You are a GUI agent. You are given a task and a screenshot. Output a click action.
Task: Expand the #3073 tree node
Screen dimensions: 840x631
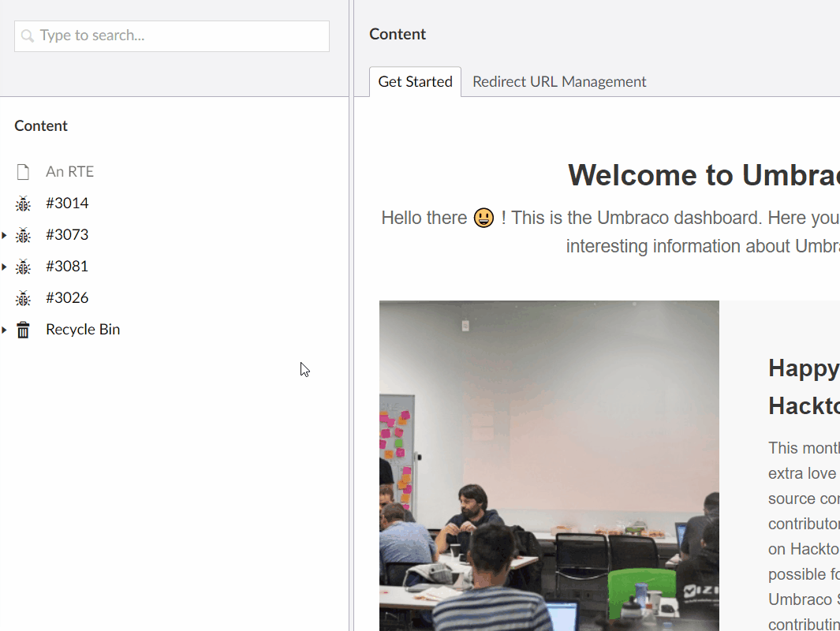click(x=6, y=234)
